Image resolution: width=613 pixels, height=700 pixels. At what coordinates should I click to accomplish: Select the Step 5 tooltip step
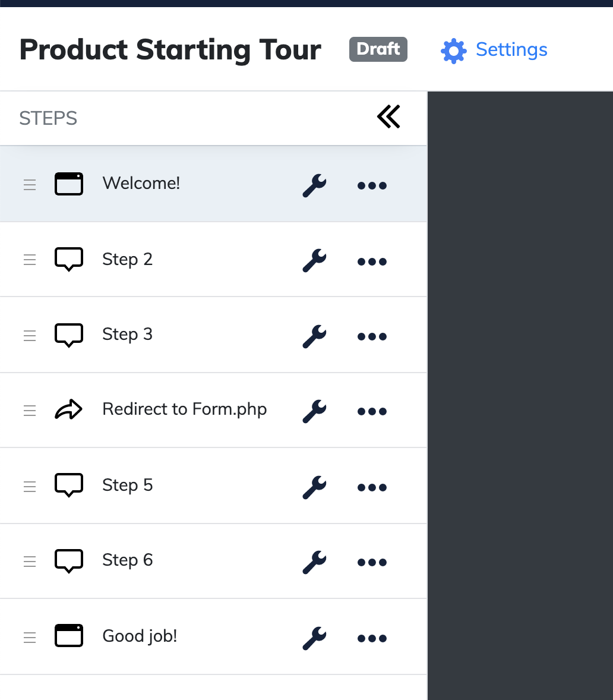[x=127, y=485]
